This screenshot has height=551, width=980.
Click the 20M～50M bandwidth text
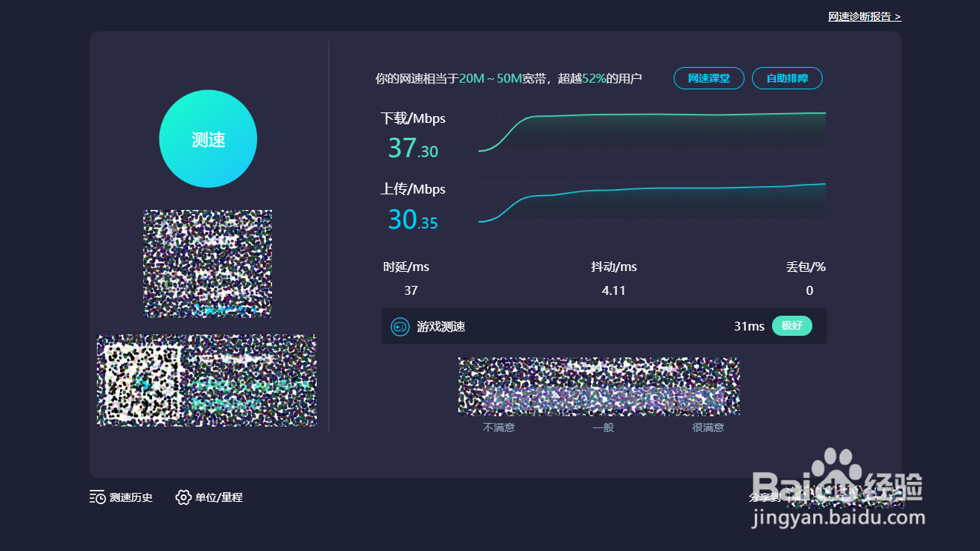(x=490, y=78)
